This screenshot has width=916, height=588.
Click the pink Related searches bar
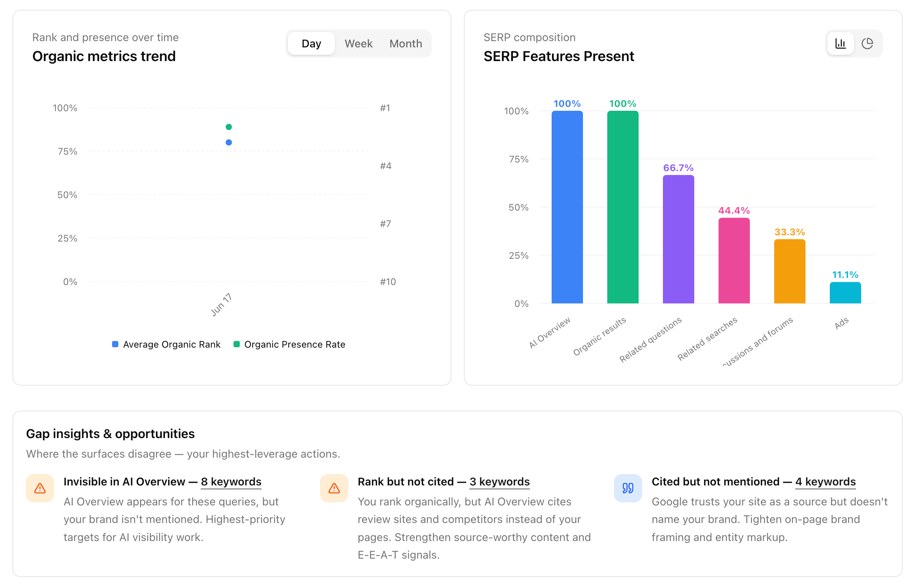[734, 261]
